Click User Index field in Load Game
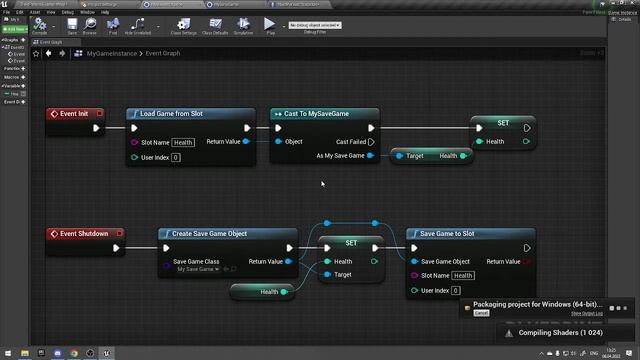Image resolution: width=640 pixels, height=360 pixels. 176,158
